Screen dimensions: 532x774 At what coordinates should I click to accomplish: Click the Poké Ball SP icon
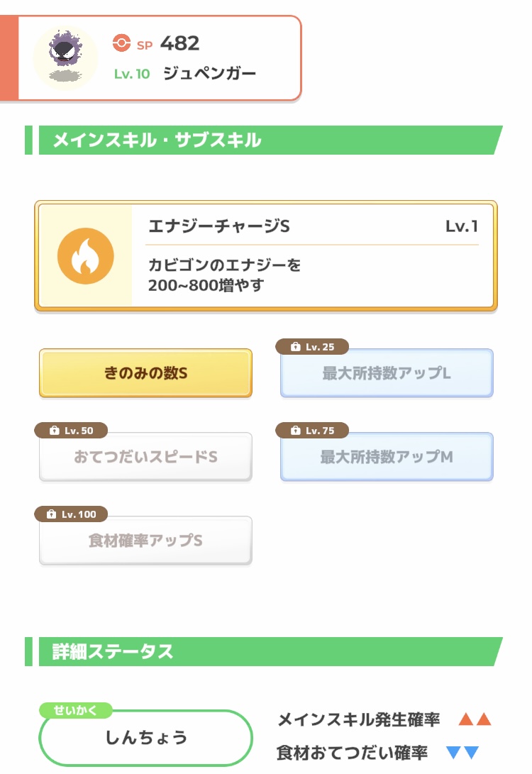point(121,43)
